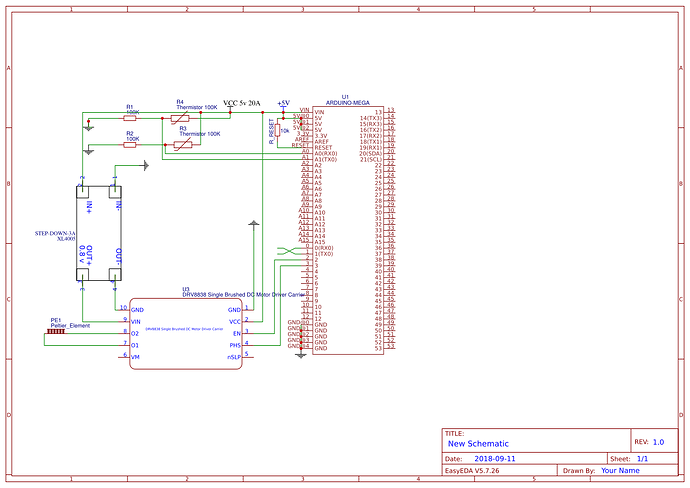
Task: Click the R3 thermistor symbol
Action: [183, 144]
